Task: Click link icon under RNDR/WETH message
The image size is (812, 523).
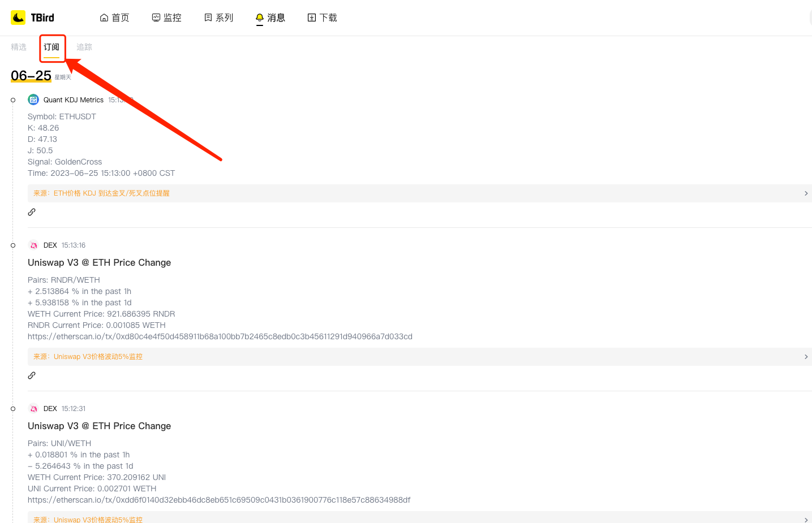Action: pos(32,375)
